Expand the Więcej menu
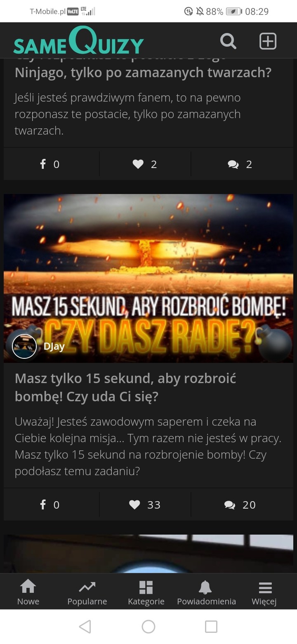The height and width of the screenshot is (644, 297). click(x=264, y=592)
